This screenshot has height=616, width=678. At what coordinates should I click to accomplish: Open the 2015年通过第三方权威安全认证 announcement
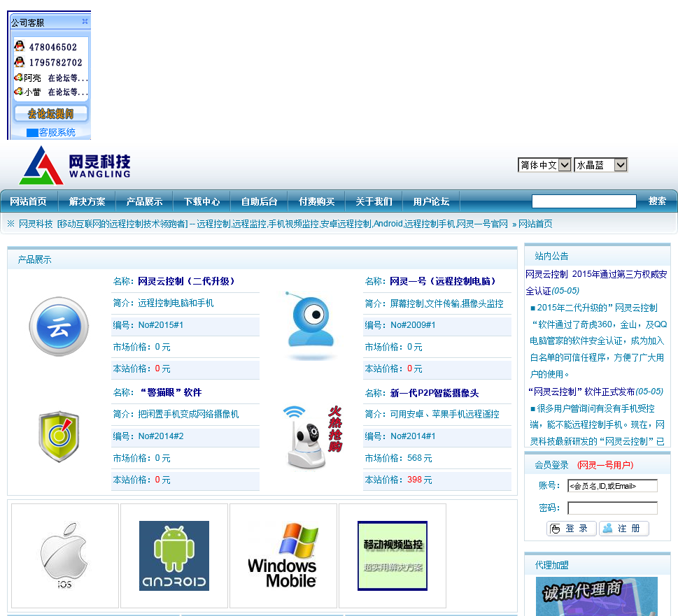click(596, 282)
